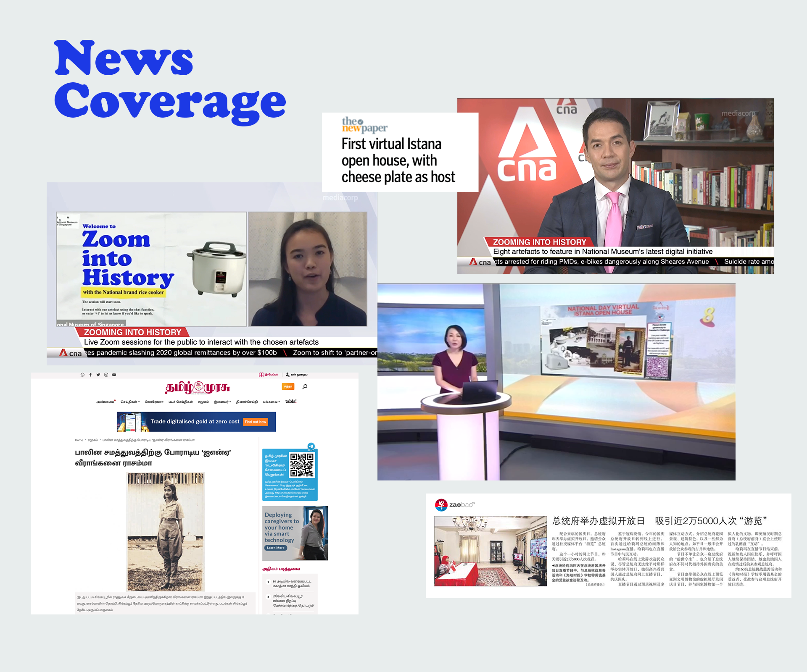Viewport: 807px width, 672px height.
Task: Click the Learn More button in caregivers ad
Action: click(276, 548)
